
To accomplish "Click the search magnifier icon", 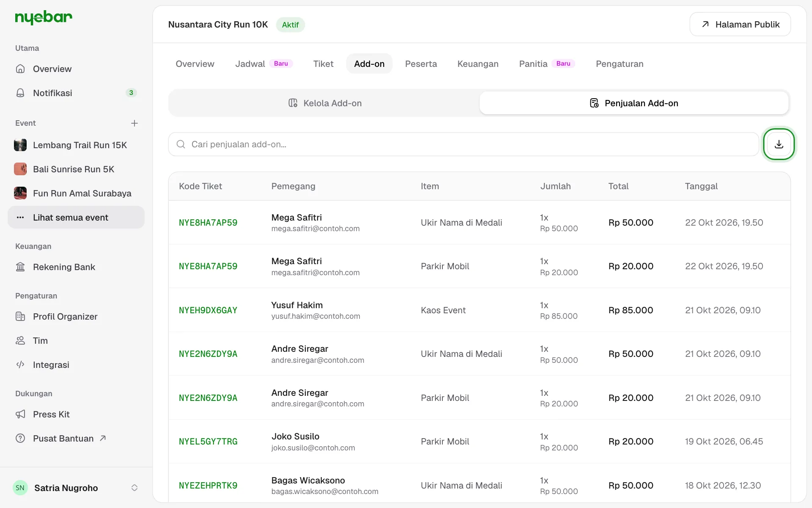I will [181, 144].
